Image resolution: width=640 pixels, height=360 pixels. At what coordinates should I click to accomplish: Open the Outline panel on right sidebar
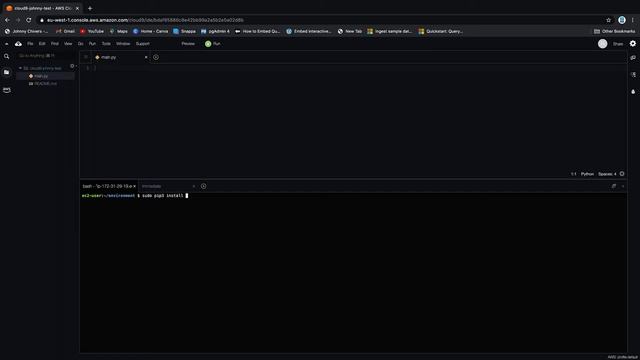click(633, 75)
